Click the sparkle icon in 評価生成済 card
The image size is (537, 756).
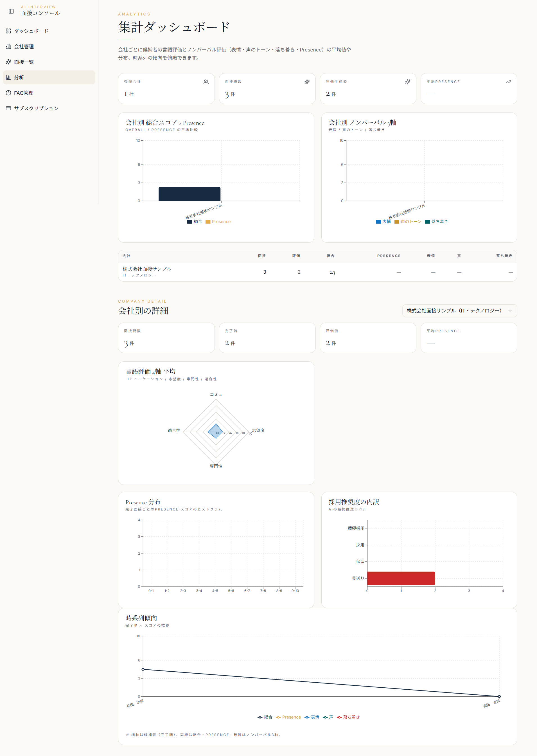408,82
